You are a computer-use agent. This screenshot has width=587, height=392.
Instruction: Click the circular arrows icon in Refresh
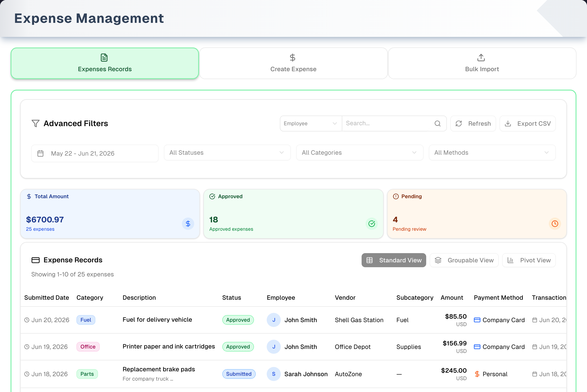[x=458, y=123]
